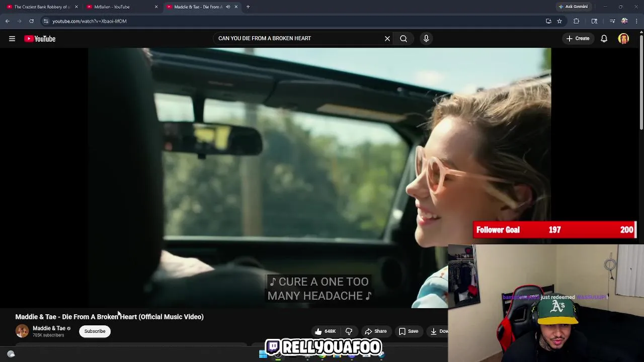Viewport: 644px width, 362px height.
Task: Like the video with thumbs-up
Action: [x=325, y=331]
